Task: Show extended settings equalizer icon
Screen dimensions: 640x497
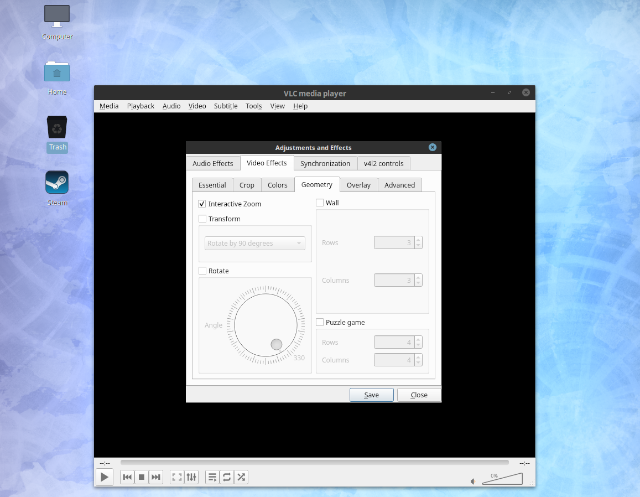Action: (x=191, y=477)
